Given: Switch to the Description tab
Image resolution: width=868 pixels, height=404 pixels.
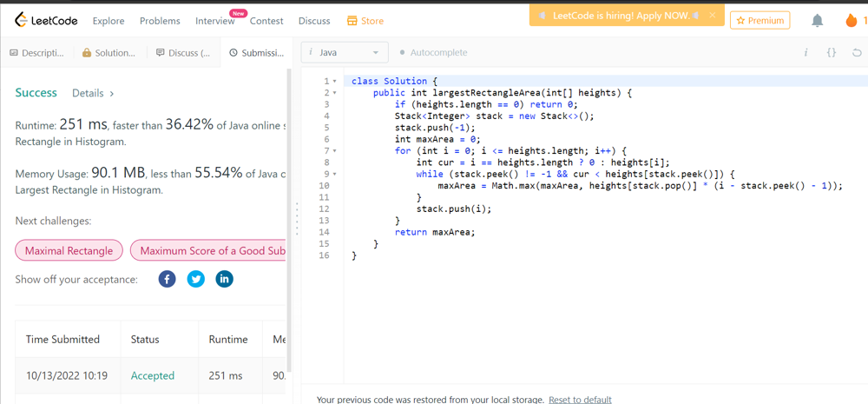Looking at the screenshot, I should coord(36,53).
